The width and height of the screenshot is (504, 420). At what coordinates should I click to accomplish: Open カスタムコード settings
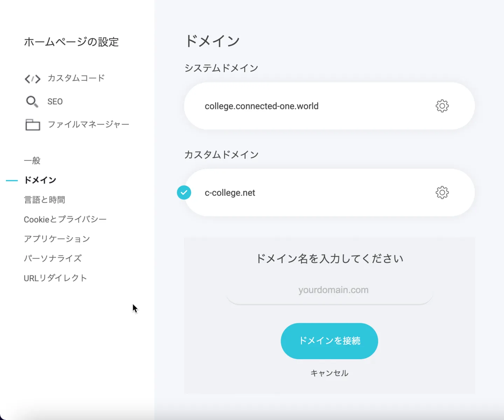(76, 78)
